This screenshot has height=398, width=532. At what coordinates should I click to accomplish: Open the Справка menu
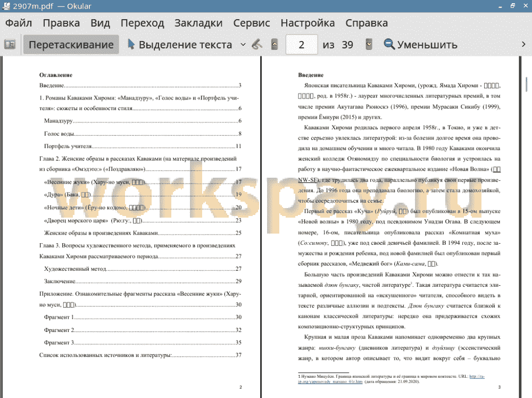click(x=367, y=23)
